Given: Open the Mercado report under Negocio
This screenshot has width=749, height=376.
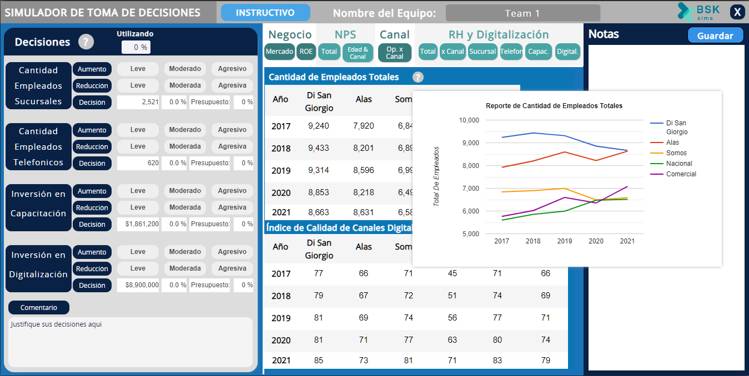Looking at the screenshot, I should [x=279, y=52].
